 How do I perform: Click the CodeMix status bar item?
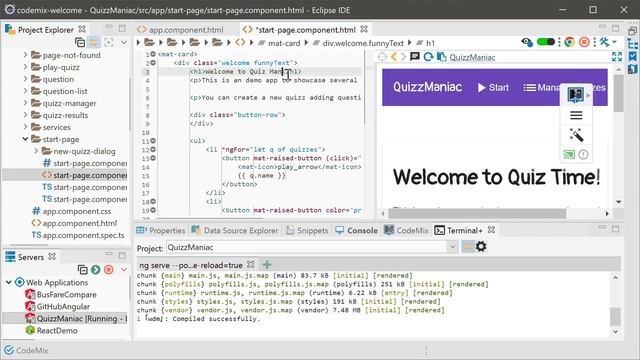tap(26, 350)
